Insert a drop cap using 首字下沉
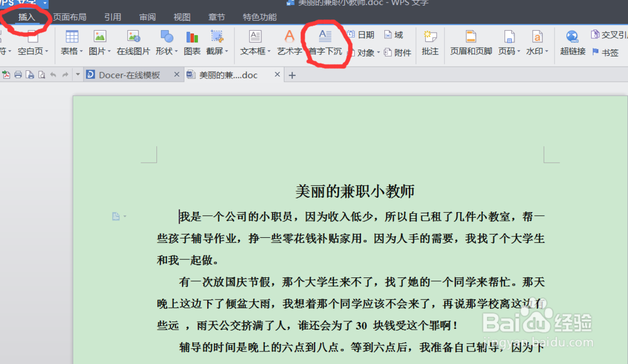This screenshot has height=364, width=628. [326, 43]
